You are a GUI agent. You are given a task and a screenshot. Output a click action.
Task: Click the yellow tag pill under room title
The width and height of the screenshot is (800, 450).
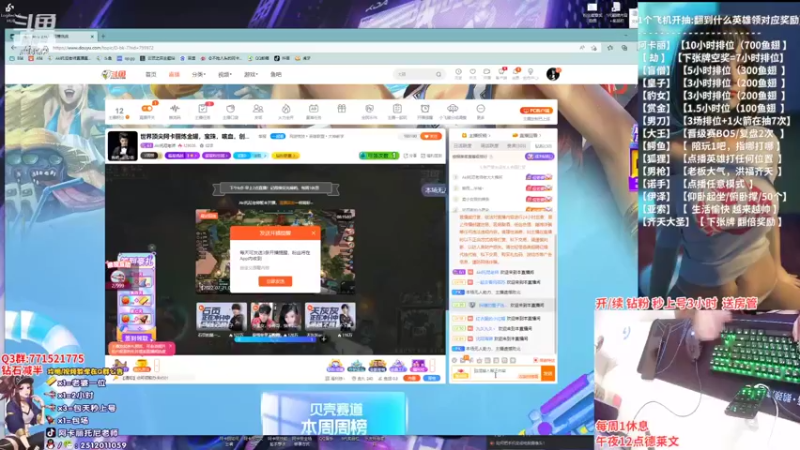[x=285, y=156]
